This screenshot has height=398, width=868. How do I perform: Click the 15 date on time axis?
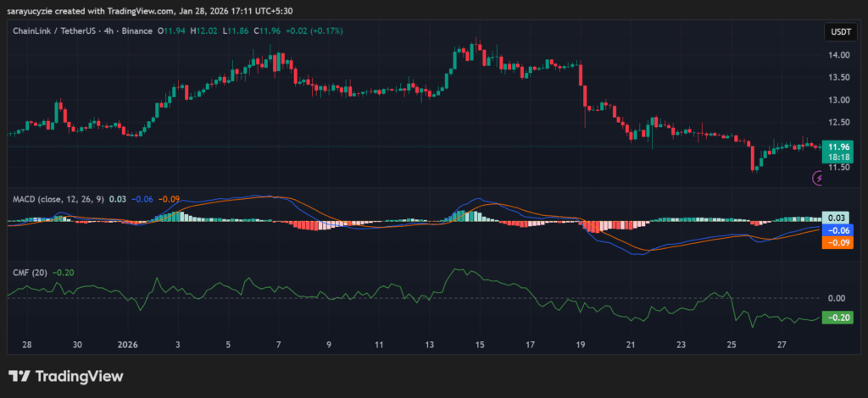480,345
